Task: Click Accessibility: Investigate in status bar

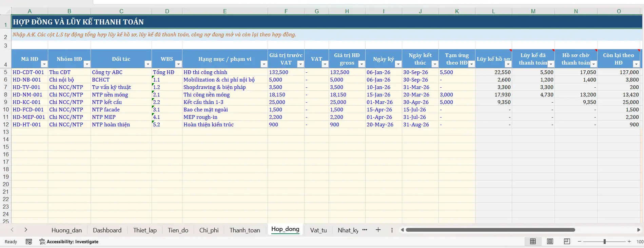Action: (x=69, y=242)
